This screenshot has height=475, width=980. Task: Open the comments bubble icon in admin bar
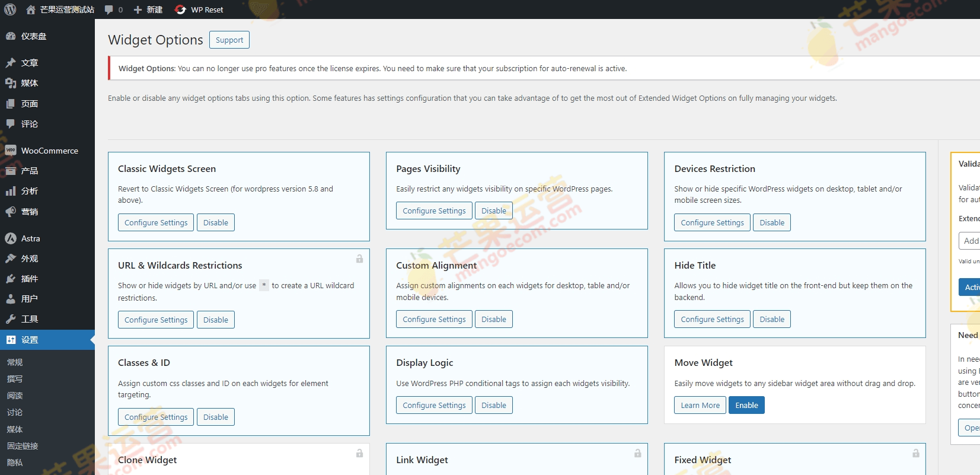tap(109, 9)
